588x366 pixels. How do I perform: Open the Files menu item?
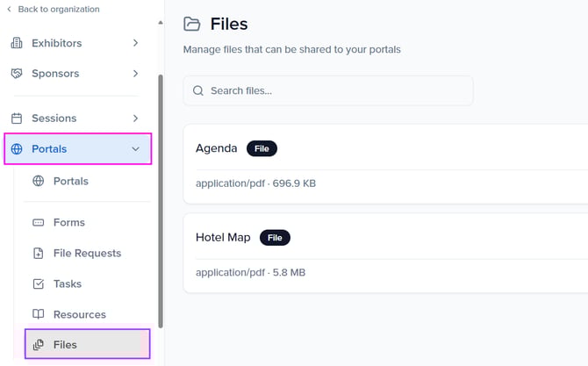pyautogui.click(x=65, y=345)
